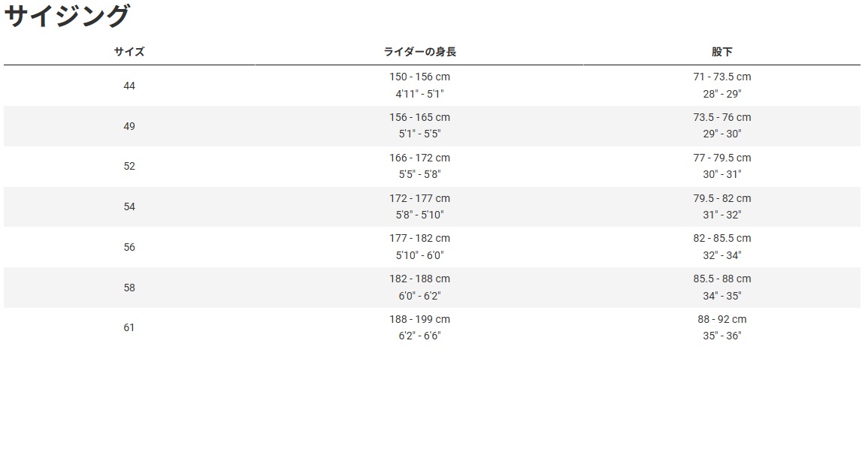This screenshot has width=868, height=461.
Task: Click the 股下 column header
Action: point(721,52)
